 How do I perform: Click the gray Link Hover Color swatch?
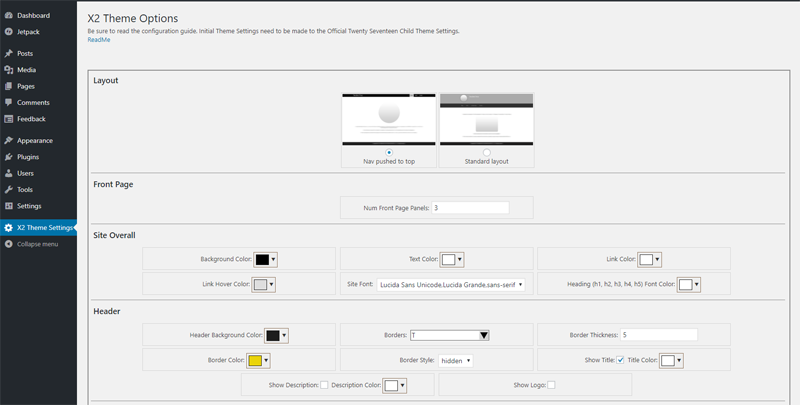260,284
